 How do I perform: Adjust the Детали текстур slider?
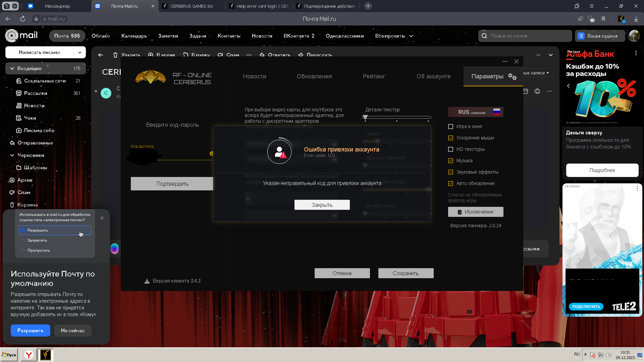point(397,117)
